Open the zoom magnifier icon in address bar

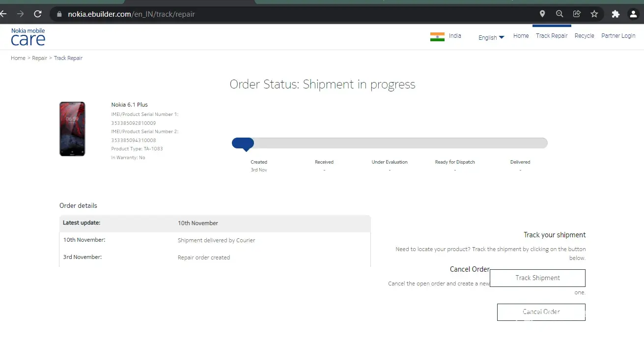(560, 14)
